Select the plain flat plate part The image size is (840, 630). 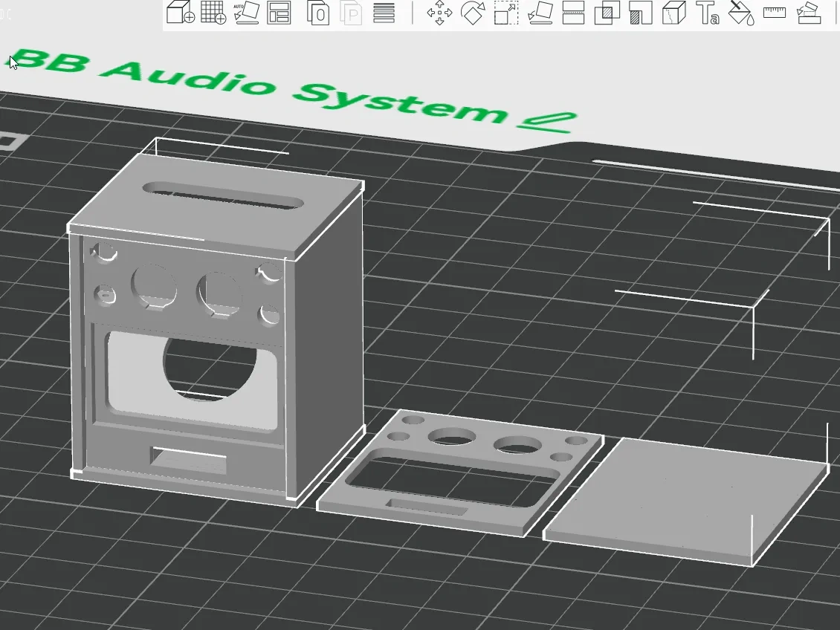(688, 501)
